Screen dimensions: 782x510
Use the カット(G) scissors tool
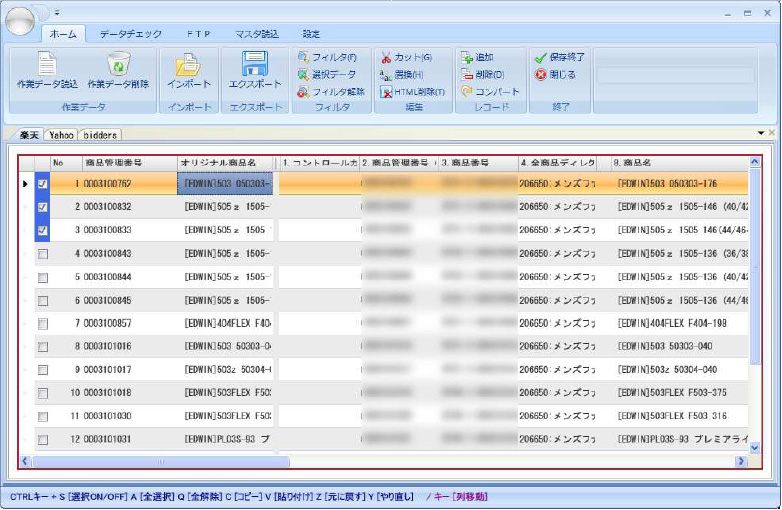click(x=406, y=58)
